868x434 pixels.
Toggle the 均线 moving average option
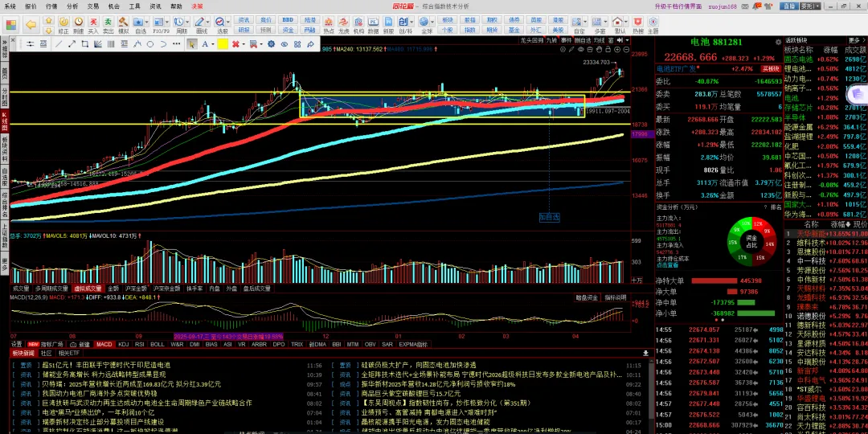point(599,40)
